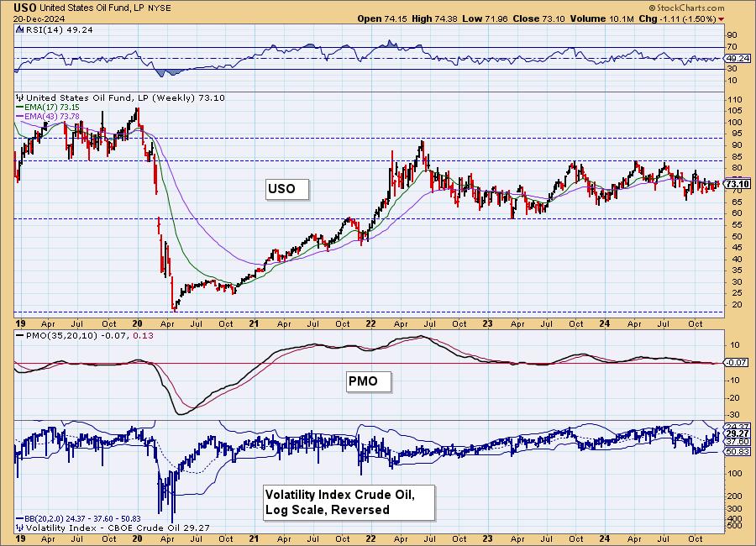Click the USO annotation box on price chart
756x546 pixels.
[287, 189]
